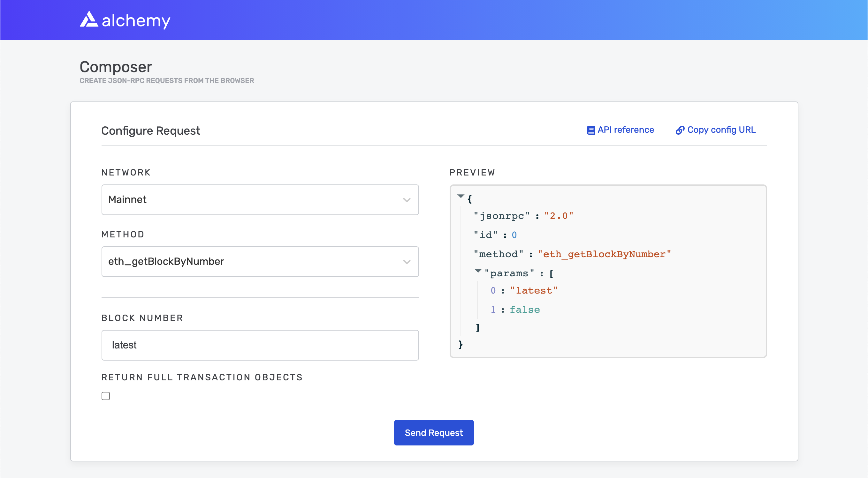Click the jsonrpc "2.0" value in preview
This screenshot has width=868, height=478.
pos(559,216)
